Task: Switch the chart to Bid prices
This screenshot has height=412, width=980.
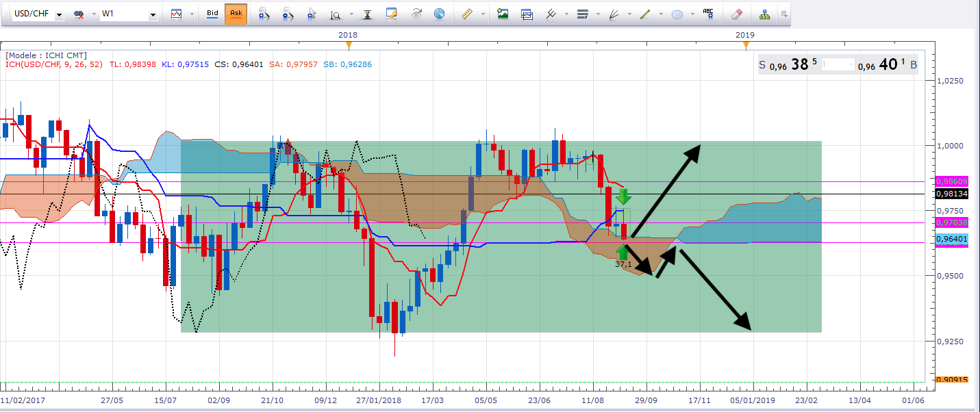Action: (212, 14)
